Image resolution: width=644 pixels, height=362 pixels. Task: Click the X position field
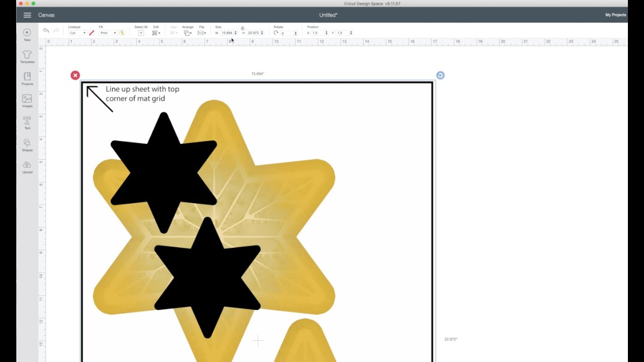[x=318, y=33]
